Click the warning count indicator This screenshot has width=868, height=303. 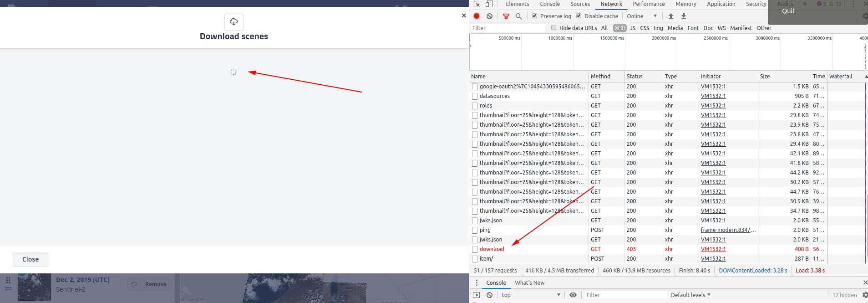click(835, 4)
